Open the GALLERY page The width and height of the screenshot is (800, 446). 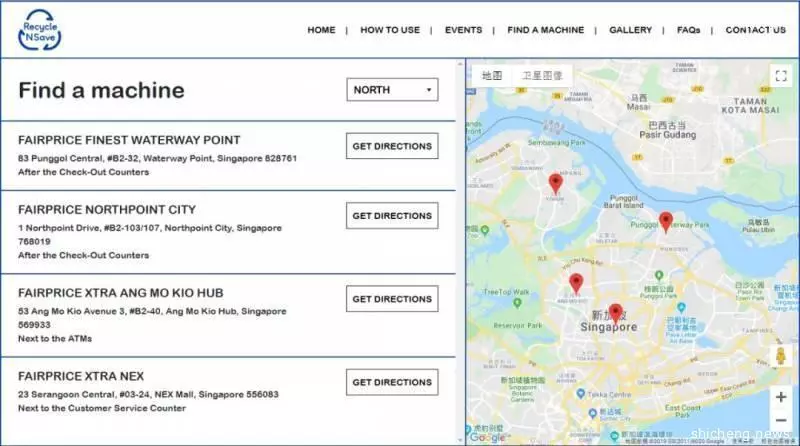[631, 30]
